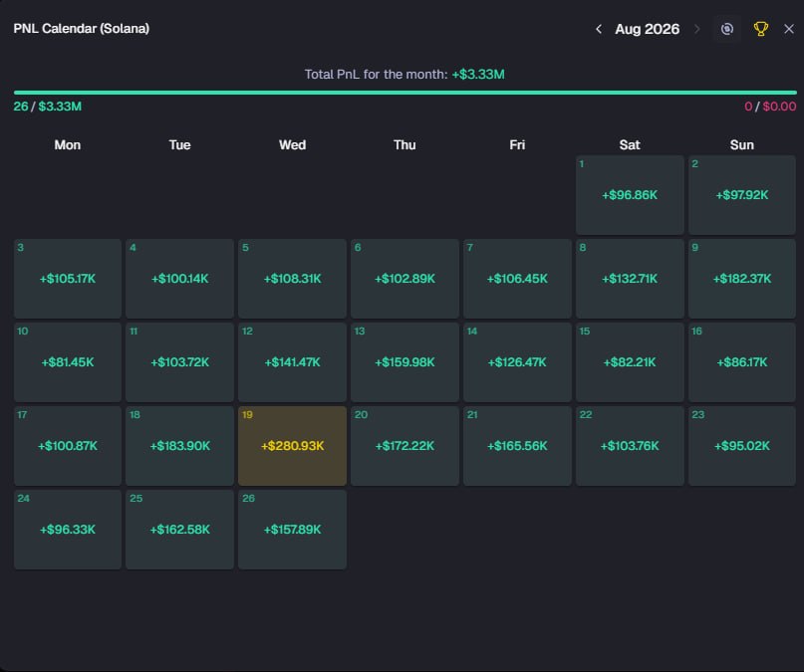Go to the previous month
Image resolution: width=804 pixels, height=672 pixels.
click(x=599, y=29)
